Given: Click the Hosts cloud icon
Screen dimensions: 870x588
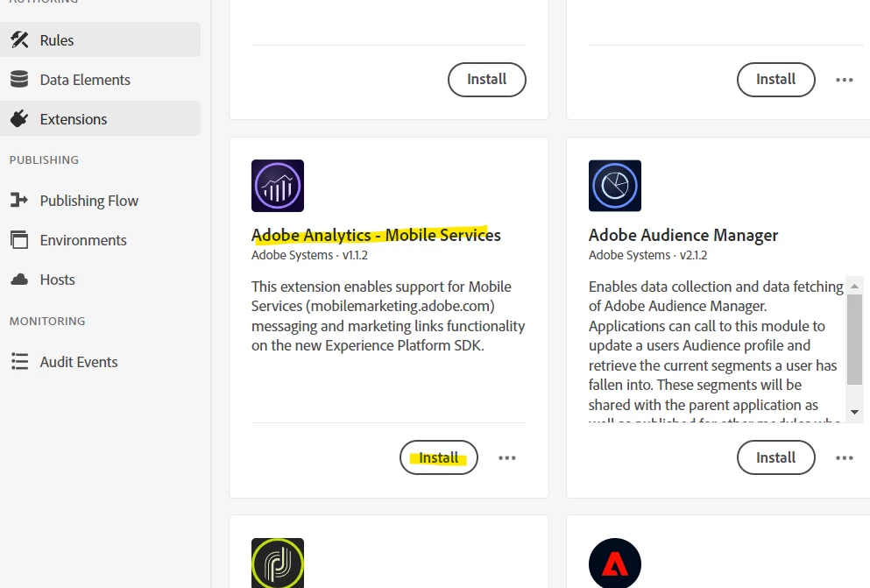Looking at the screenshot, I should tap(19, 279).
